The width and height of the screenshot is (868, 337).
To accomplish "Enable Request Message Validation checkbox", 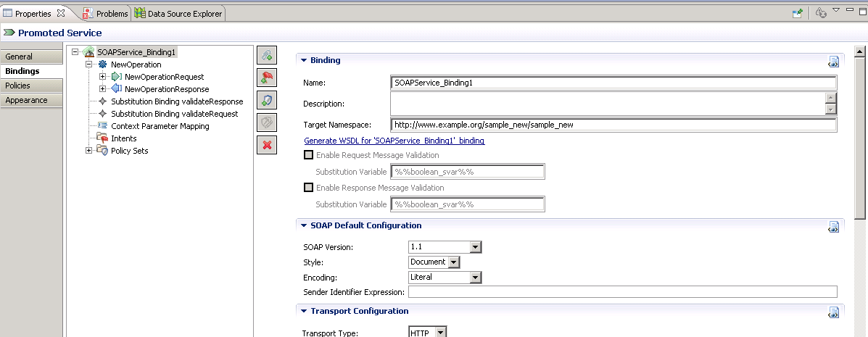I will 309,155.
